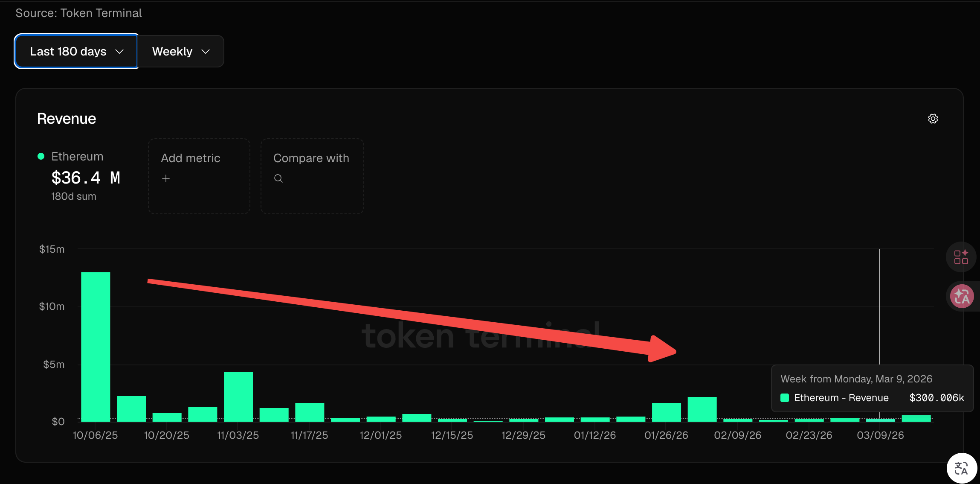
Task: Click the AI apps grid sparkle icon
Action: click(961, 257)
